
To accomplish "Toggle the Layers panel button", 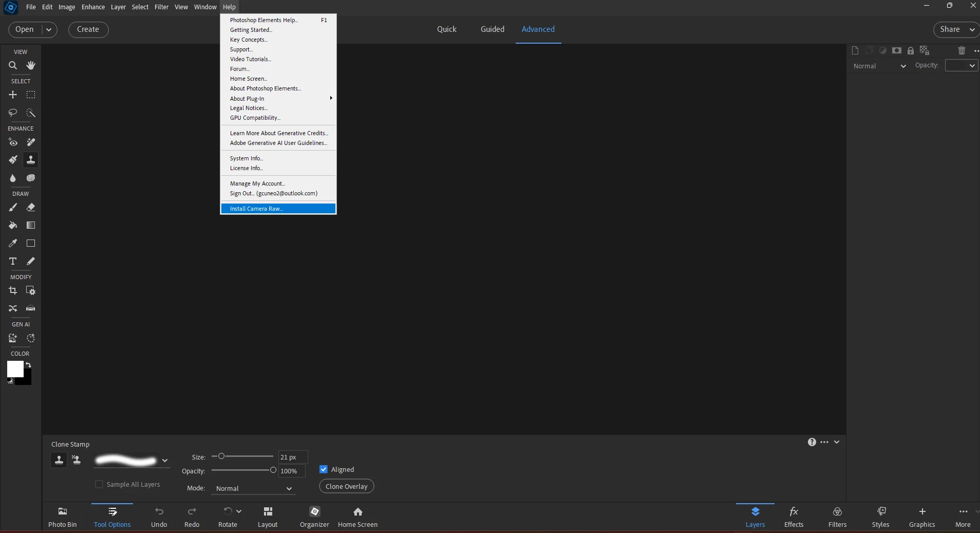I will point(755,517).
